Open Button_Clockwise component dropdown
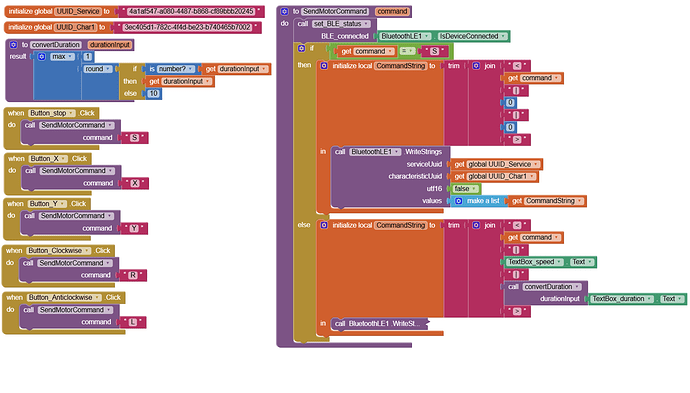This screenshot has width=690, height=393. [x=87, y=251]
